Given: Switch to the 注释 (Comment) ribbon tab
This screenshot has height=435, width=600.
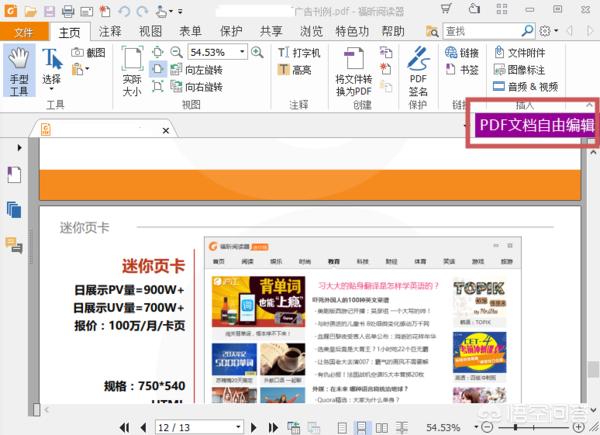Looking at the screenshot, I should pyautogui.click(x=110, y=31).
